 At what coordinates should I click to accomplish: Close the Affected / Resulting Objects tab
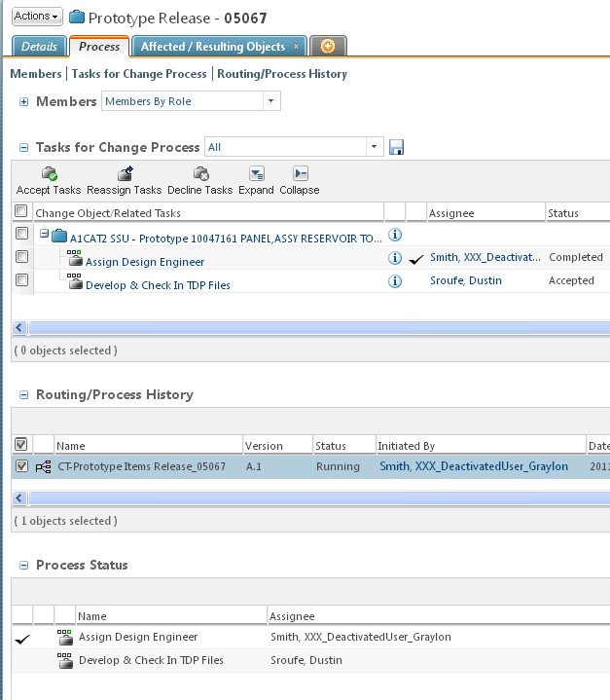click(297, 47)
